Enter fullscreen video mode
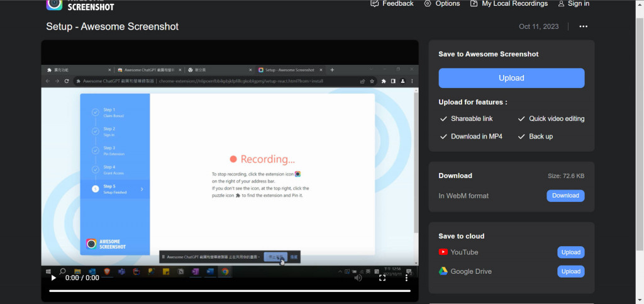 [x=382, y=278]
